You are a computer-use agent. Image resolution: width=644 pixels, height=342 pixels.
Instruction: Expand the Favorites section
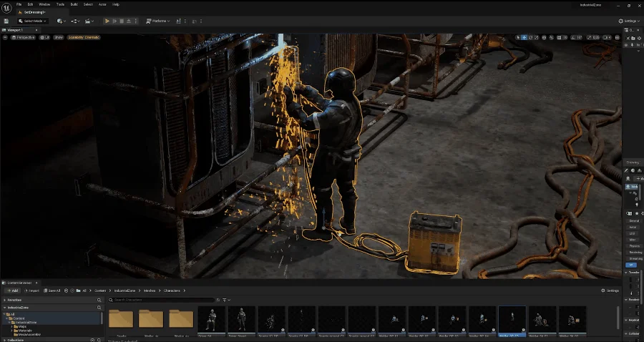click(x=5, y=300)
